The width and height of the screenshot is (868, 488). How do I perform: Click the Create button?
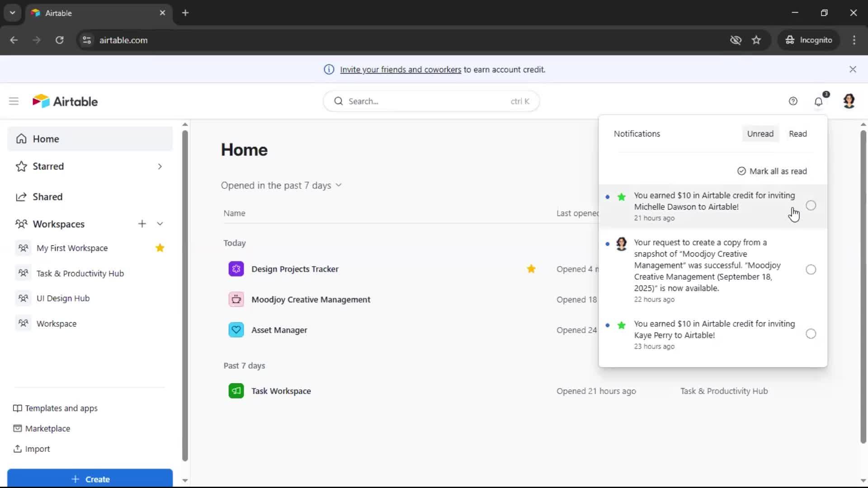tap(90, 479)
